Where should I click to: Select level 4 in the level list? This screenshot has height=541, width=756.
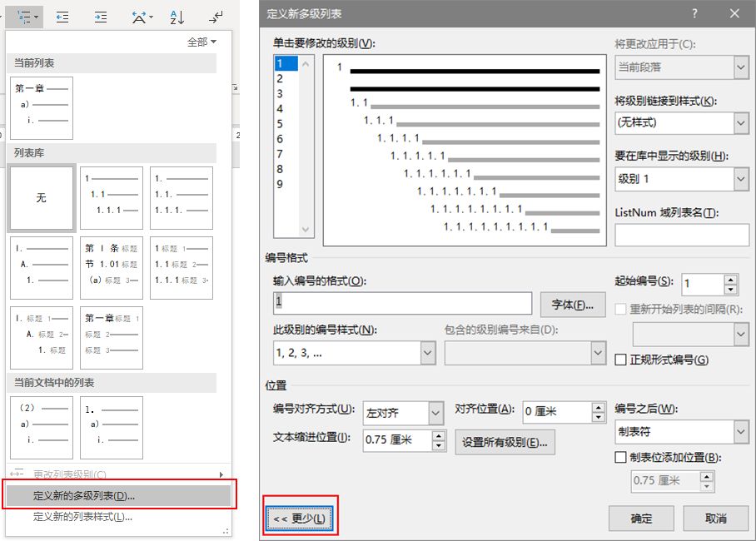(286, 108)
